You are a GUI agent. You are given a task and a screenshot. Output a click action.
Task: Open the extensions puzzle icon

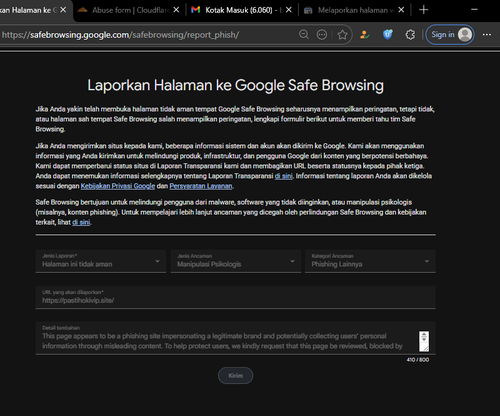410,35
